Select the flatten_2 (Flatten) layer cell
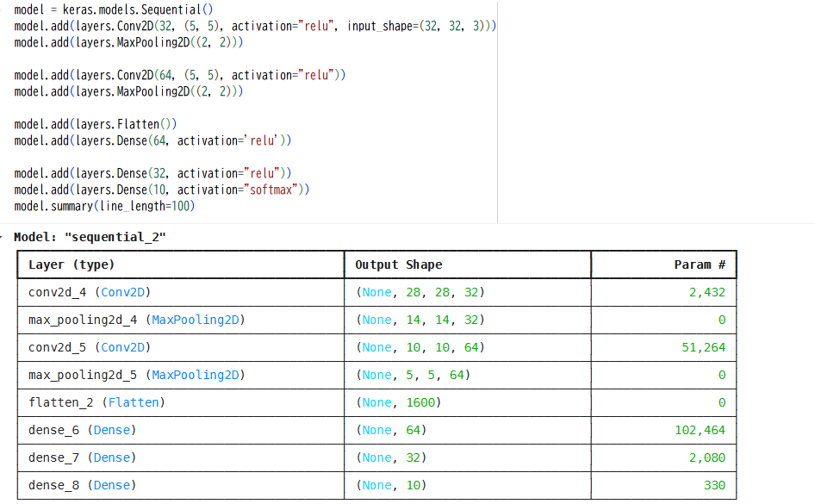Viewport: 815px width, 504px height. (x=96, y=402)
